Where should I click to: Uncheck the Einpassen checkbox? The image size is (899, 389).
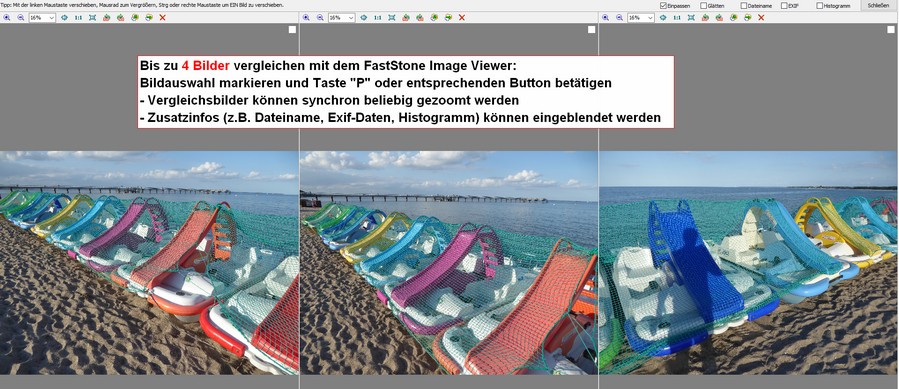click(663, 5)
